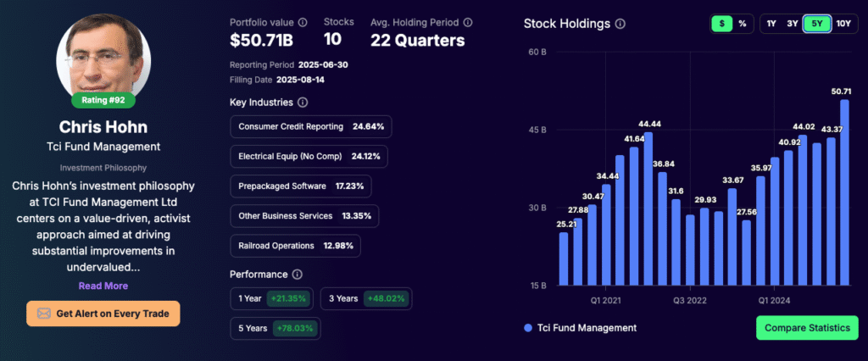Click the info icon next to Key Industries
This screenshot has height=361, width=868.
tap(303, 103)
